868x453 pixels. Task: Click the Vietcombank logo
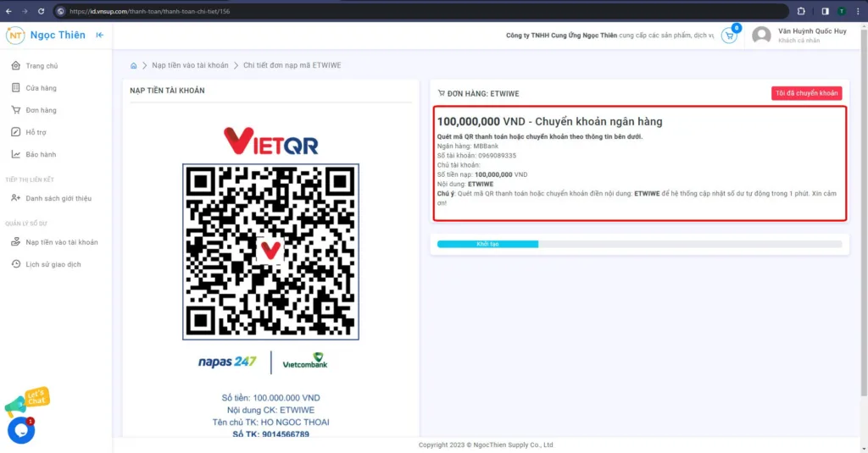305,361
